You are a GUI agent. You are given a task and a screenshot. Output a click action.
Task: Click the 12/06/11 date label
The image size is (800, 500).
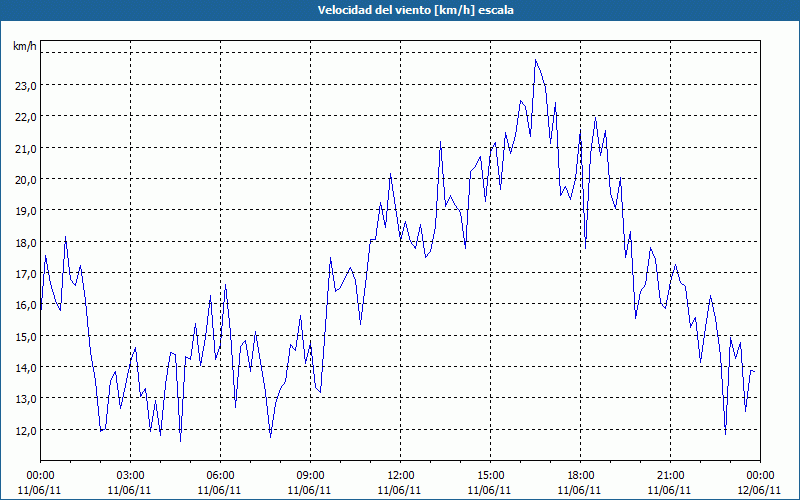point(759,490)
